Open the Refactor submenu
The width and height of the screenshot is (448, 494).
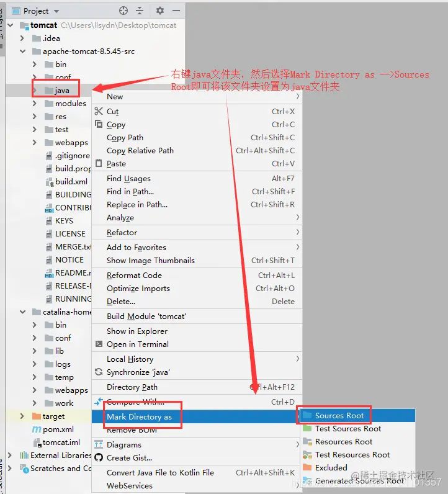point(197,232)
